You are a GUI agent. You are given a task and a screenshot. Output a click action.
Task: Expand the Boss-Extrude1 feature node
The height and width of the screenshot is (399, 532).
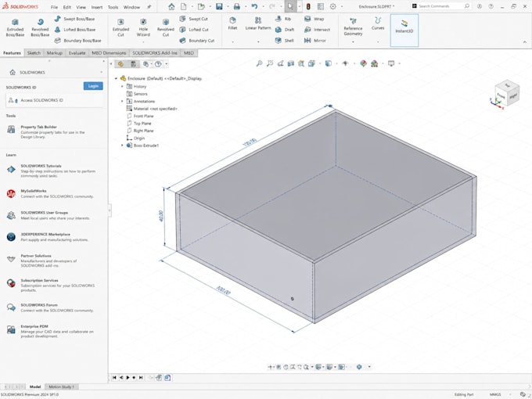[x=123, y=146]
